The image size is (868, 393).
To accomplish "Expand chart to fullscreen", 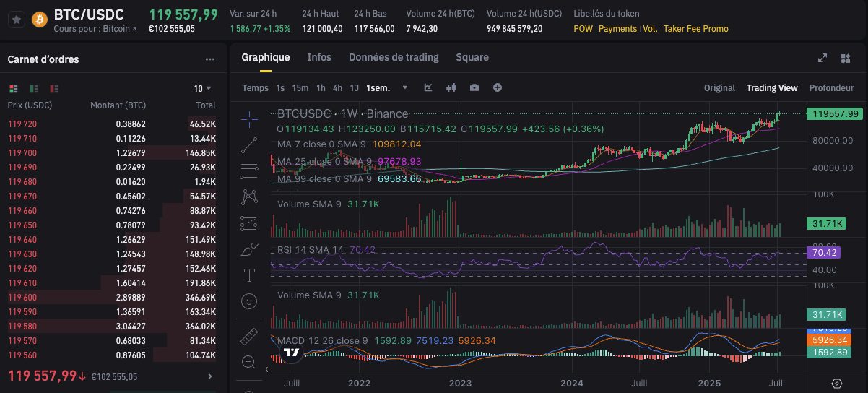I will point(822,59).
